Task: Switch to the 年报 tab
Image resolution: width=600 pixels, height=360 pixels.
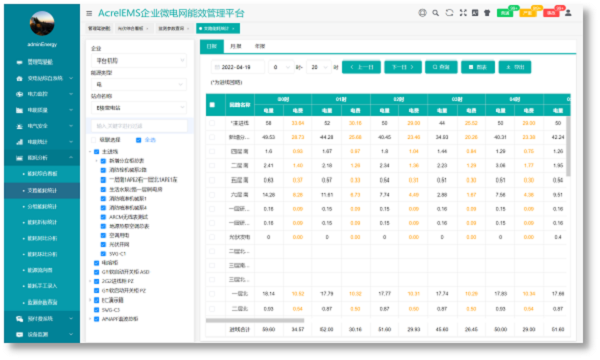Action: tap(260, 46)
